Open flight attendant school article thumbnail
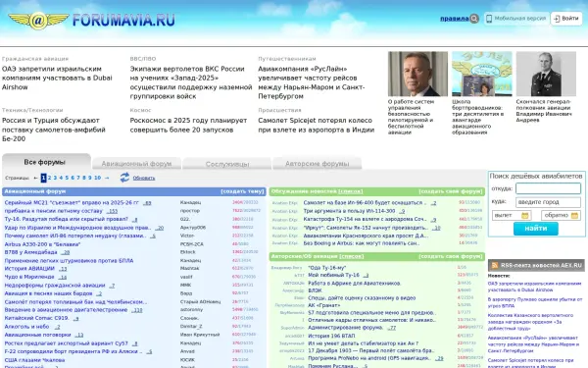The image size is (588, 368). tap(482, 74)
